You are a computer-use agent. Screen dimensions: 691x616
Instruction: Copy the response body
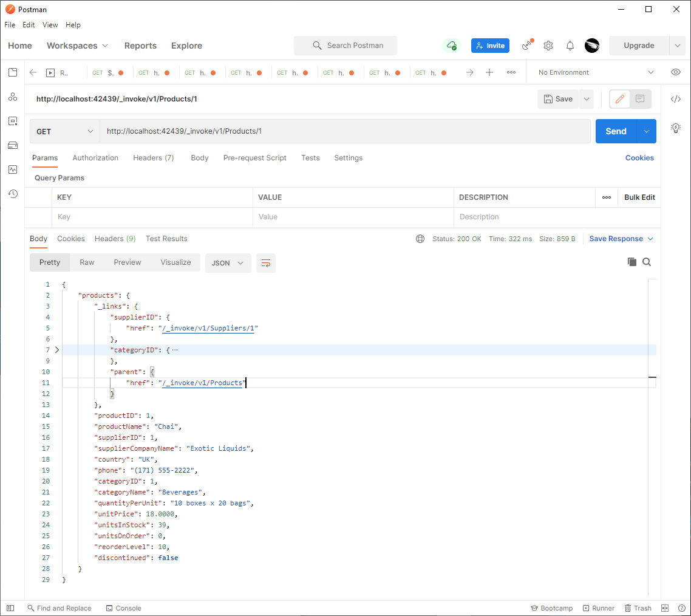(631, 262)
